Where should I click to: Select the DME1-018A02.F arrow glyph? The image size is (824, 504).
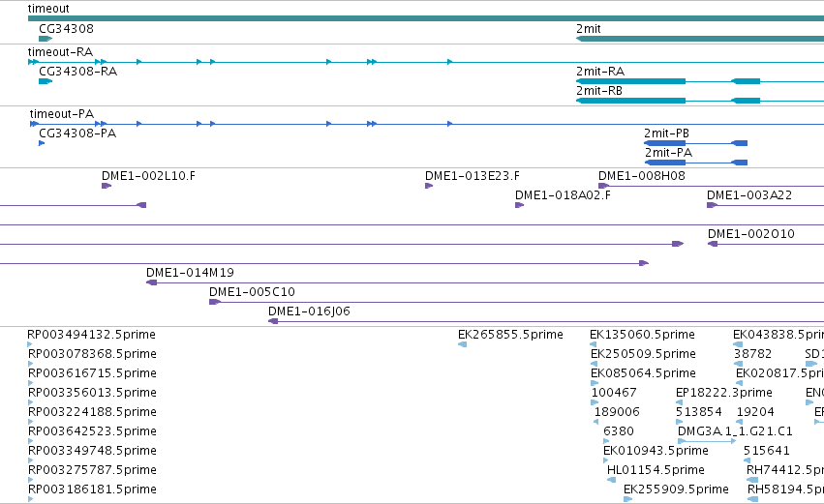click(x=520, y=205)
